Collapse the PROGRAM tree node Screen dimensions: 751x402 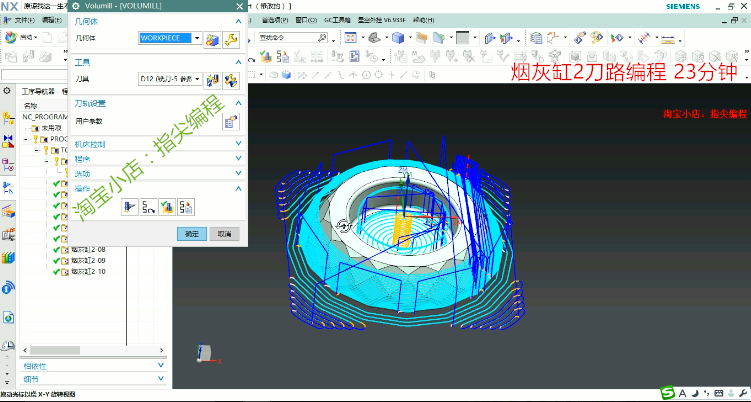point(27,139)
